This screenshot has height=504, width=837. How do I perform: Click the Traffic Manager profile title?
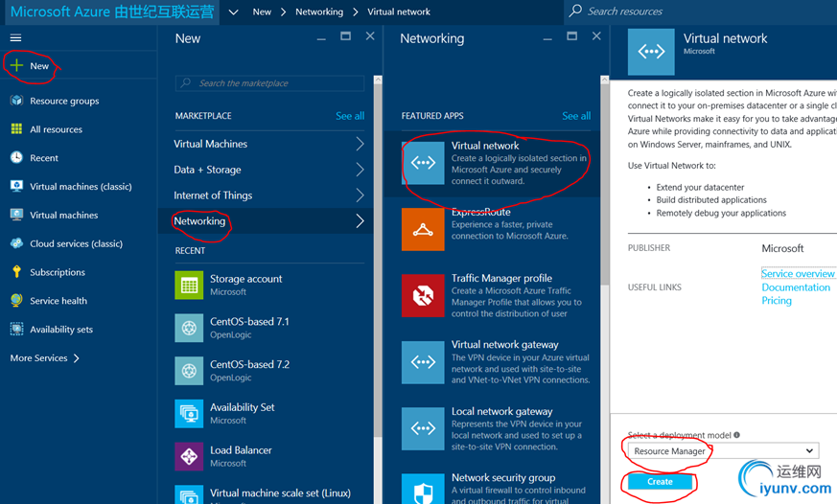(x=501, y=278)
